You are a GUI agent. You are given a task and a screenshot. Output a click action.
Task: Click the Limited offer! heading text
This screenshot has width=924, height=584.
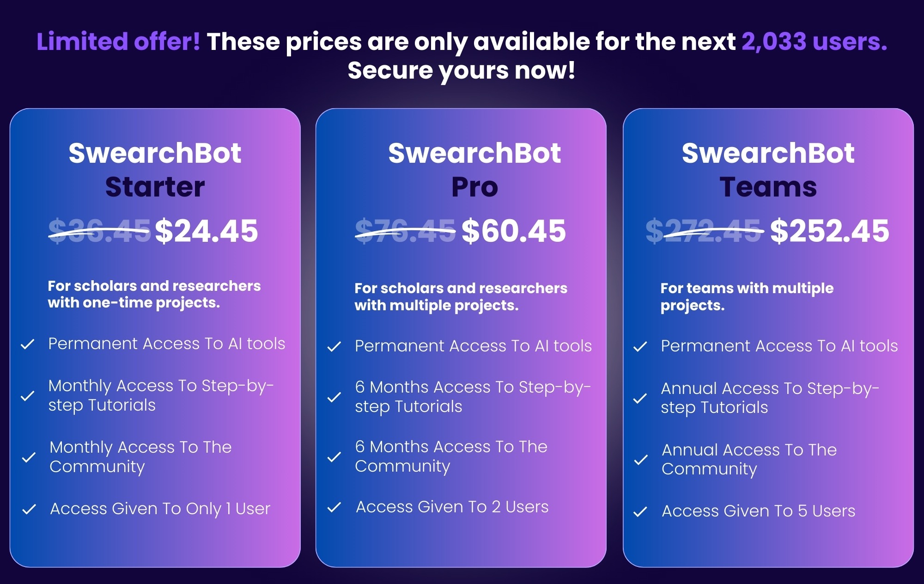pyautogui.click(x=118, y=42)
